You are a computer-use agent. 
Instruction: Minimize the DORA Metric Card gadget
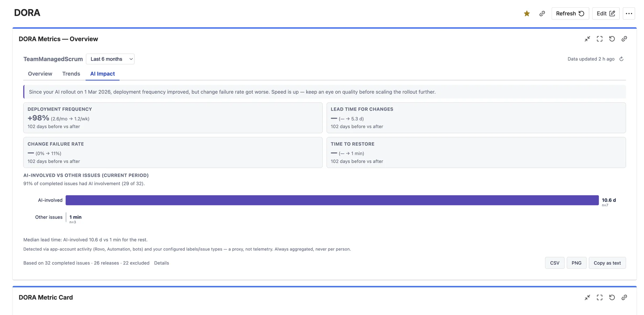click(x=587, y=297)
